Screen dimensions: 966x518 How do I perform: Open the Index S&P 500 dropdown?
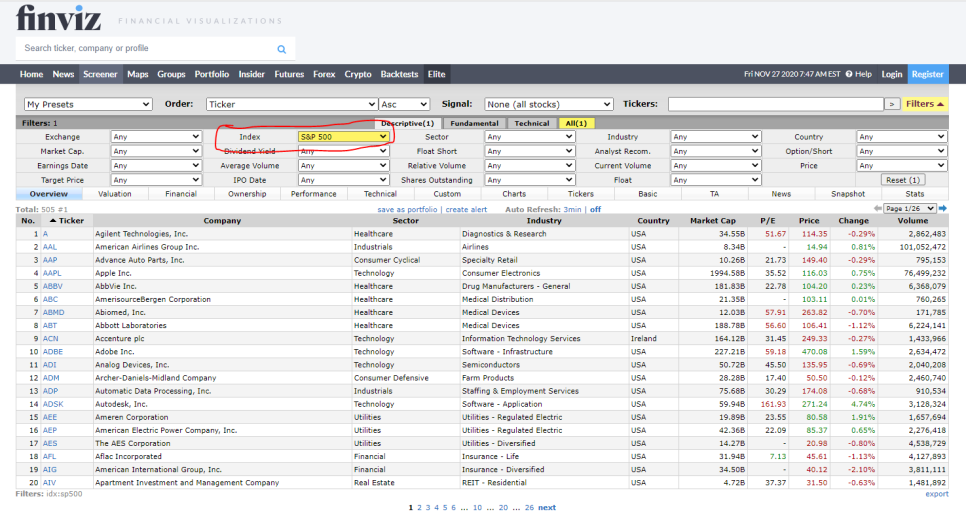tap(343, 137)
